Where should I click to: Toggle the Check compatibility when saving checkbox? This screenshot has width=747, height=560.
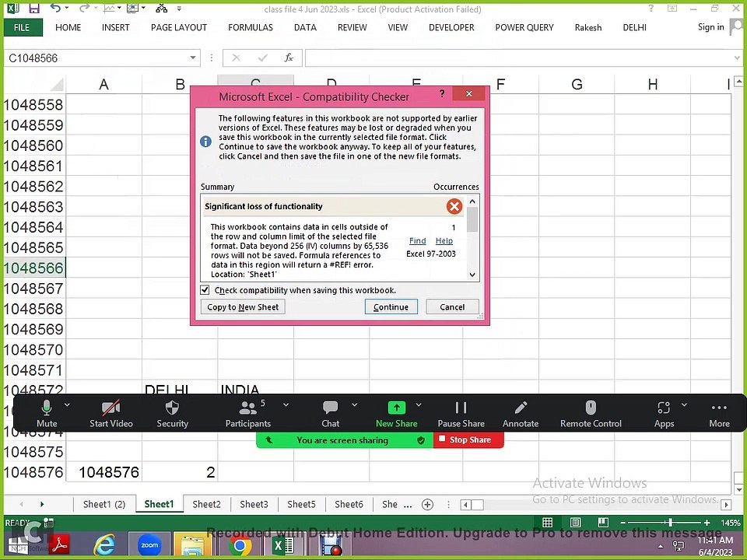pyautogui.click(x=205, y=290)
